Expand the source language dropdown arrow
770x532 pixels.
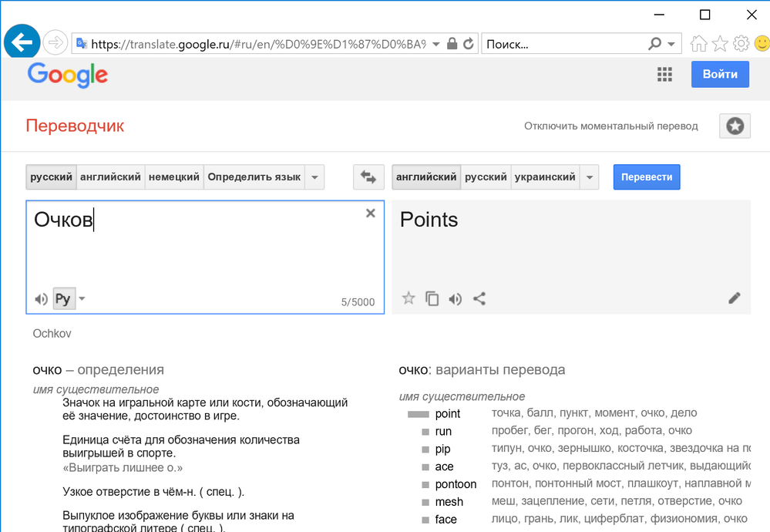coord(314,177)
